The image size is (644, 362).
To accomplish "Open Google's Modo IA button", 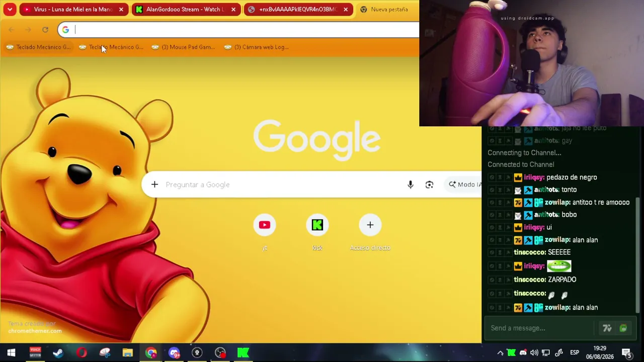I will tap(464, 185).
